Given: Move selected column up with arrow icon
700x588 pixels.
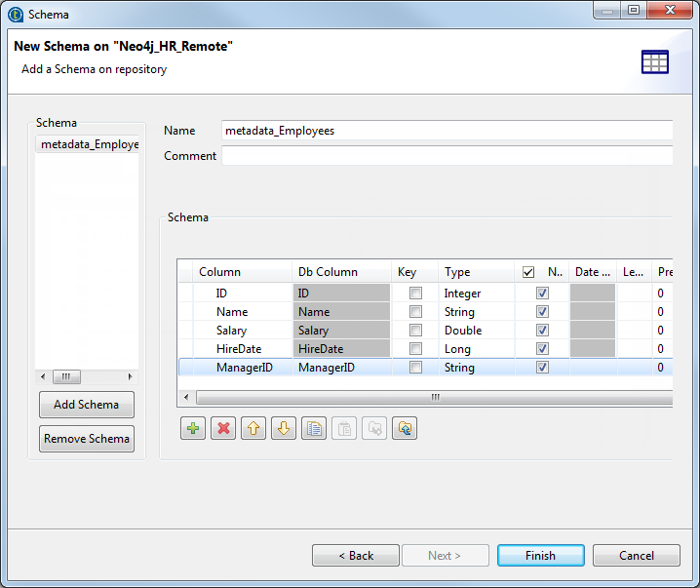Looking at the screenshot, I should click(x=253, y=428).
